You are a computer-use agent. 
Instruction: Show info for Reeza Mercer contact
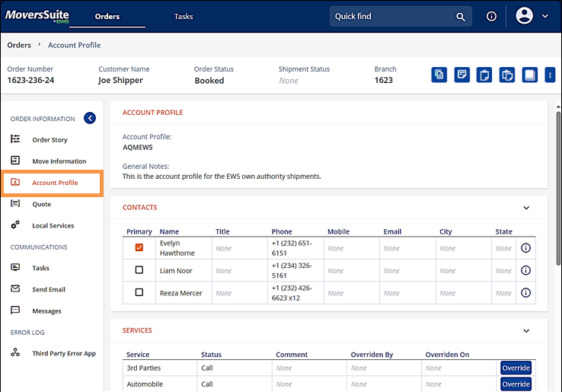tap(525, 293)
